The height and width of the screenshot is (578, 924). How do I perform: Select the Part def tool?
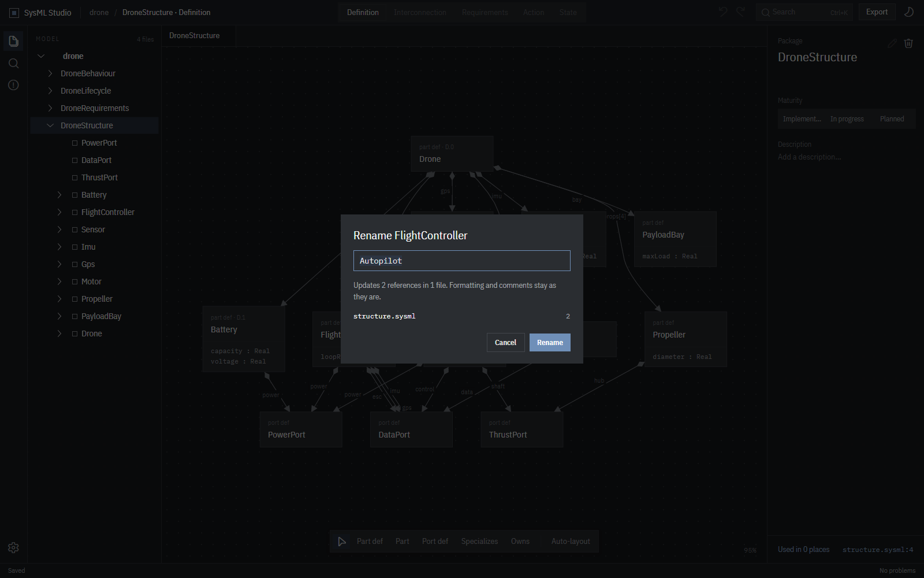[370, 542]
